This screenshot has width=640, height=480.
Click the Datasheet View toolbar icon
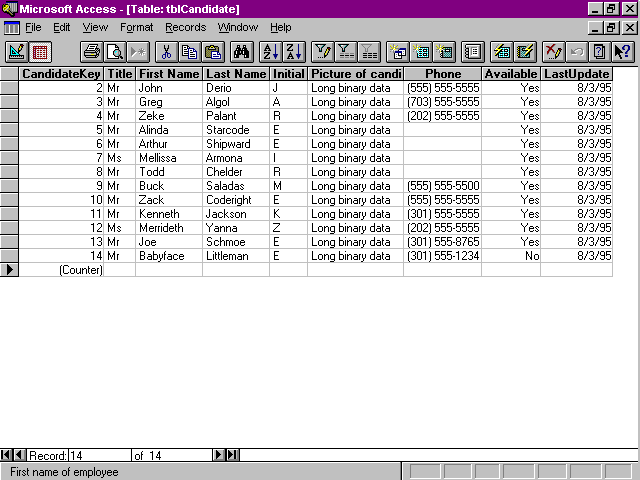(x=38, y=51)
